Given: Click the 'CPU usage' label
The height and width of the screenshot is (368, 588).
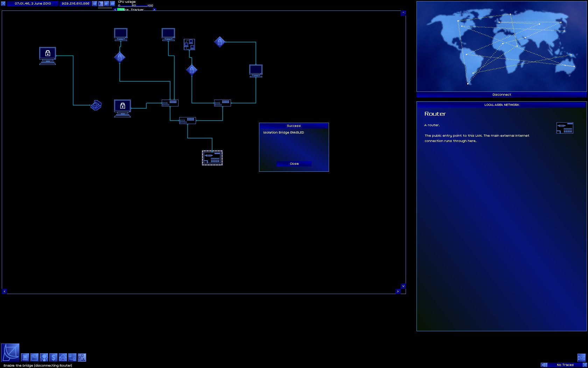Looking at the screenshot, I should pos(127,2).
